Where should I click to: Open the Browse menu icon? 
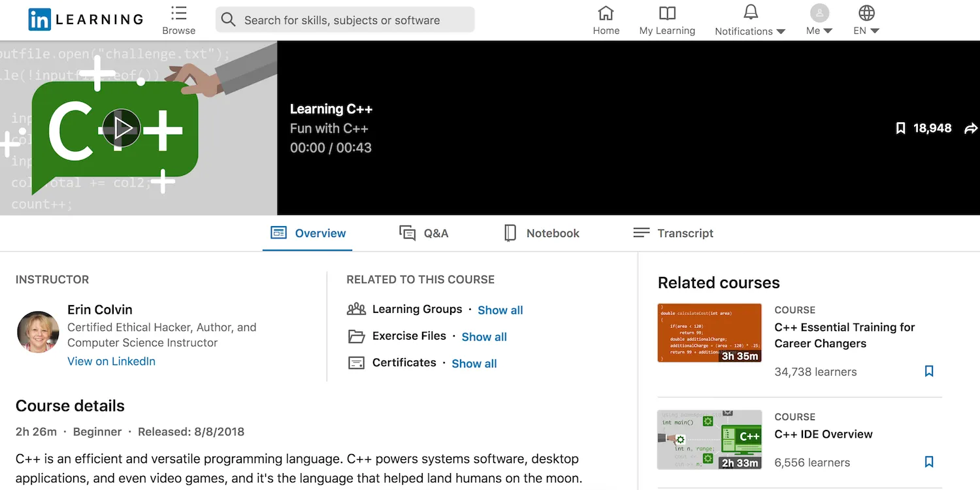(178, 14)
